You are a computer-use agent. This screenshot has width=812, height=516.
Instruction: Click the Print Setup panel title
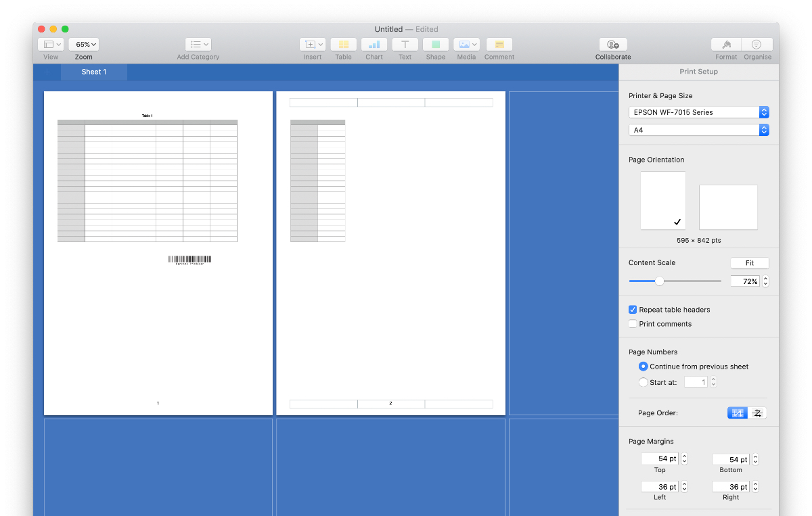pyautogui.click(x=699, y=72)
